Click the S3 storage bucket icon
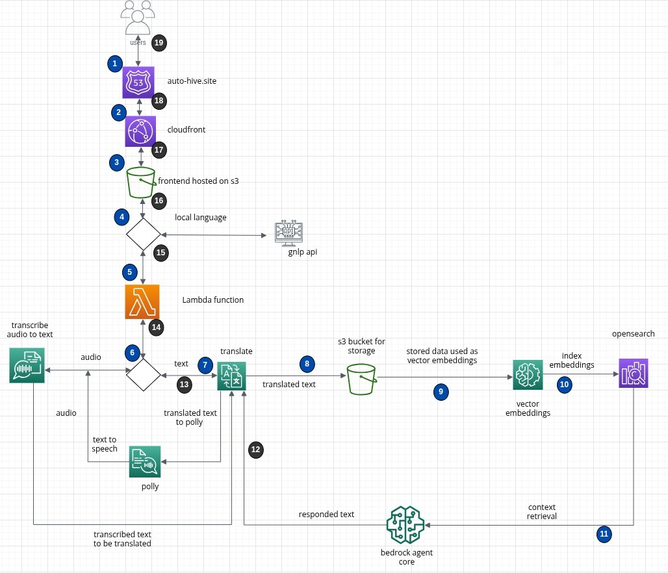The image size is (668, 573). click(361, 379)
